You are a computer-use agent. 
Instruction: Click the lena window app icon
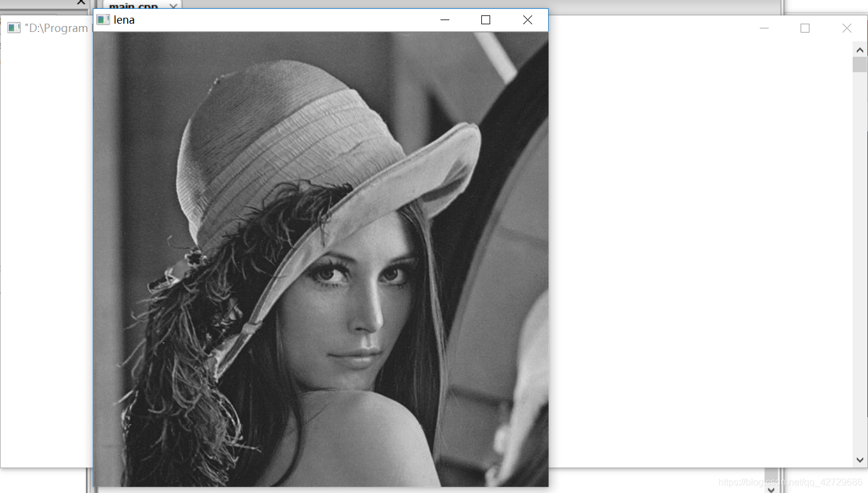103,20
